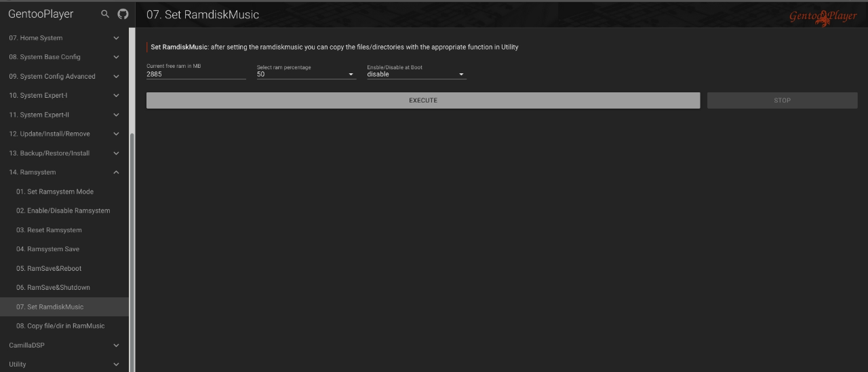Select 07. Set RamdiskMusic item
The image size is (868, 372).
pyautogui.click(x=64, y=307)
